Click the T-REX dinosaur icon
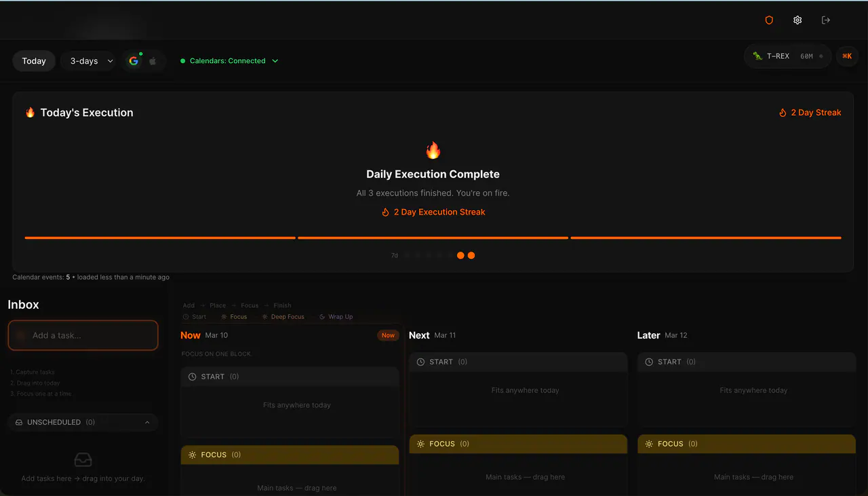This screenshot has height=496, width=868. click(757, 56)
